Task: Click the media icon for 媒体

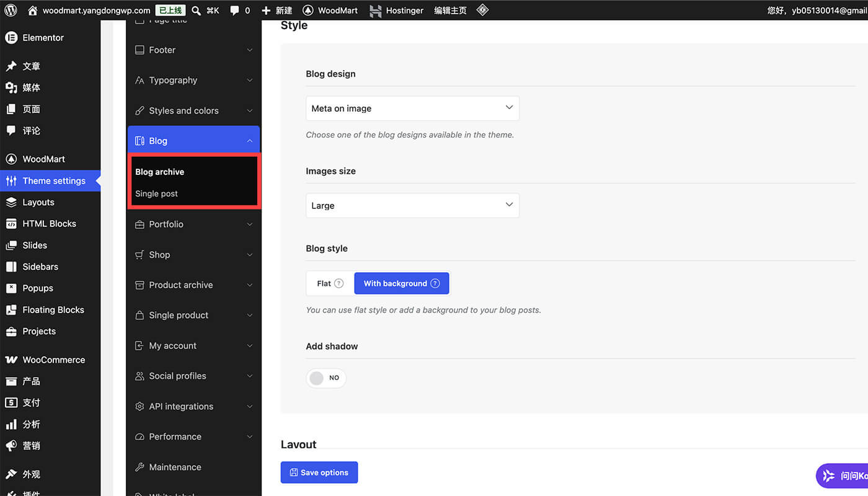Action: click(x=11, y=87)
